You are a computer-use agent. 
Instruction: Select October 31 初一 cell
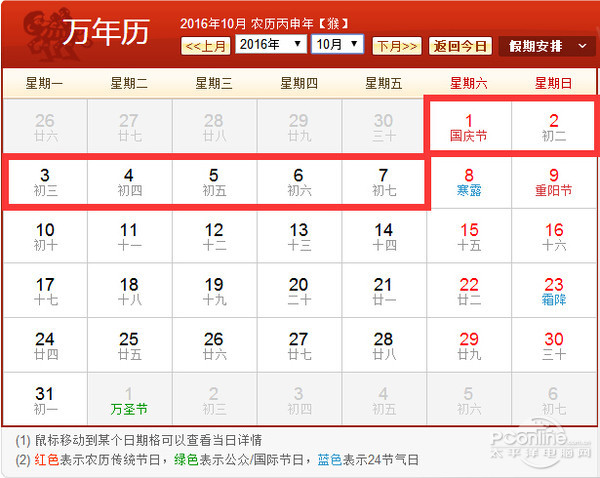[45, 400]
